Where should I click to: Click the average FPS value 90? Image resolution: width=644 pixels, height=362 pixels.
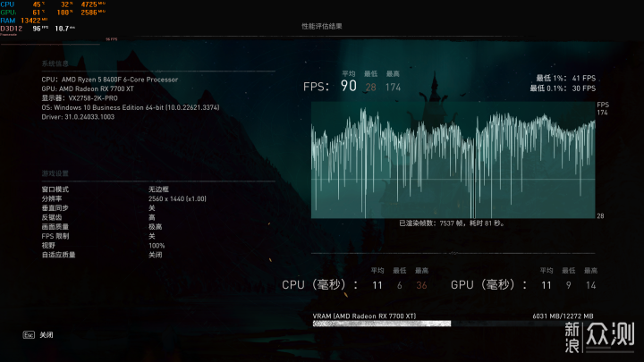[349, 86]
